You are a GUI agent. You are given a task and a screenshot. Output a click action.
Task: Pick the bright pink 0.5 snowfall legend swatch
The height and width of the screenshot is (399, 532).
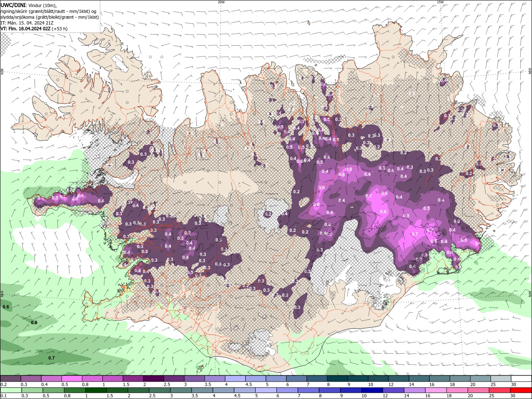coord(71,379)
